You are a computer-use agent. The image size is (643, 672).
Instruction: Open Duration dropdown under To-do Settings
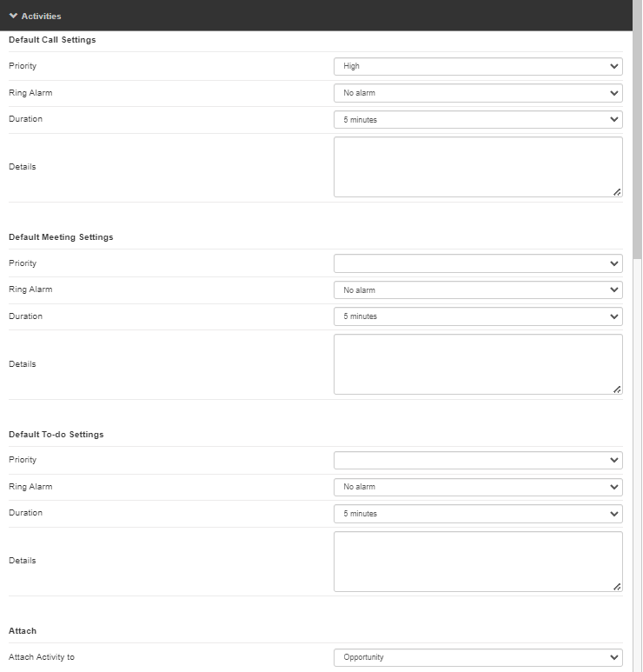click(477, 514)
